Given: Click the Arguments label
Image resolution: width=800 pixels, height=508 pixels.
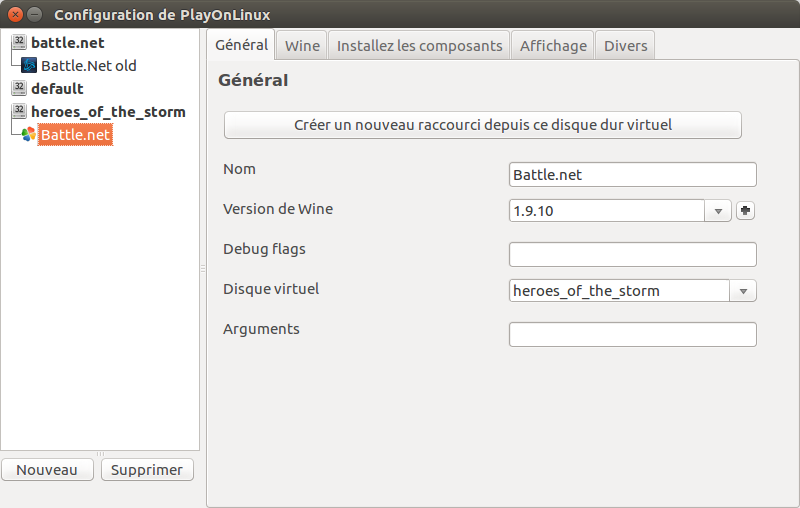Looking at the screenshot, I should tap(261, 329).
